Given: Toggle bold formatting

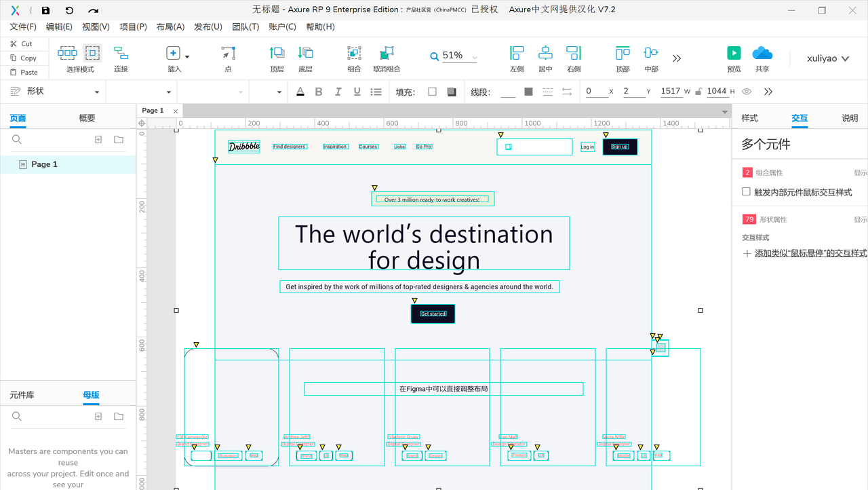Looking at the screenshot, I should (319, 92).
